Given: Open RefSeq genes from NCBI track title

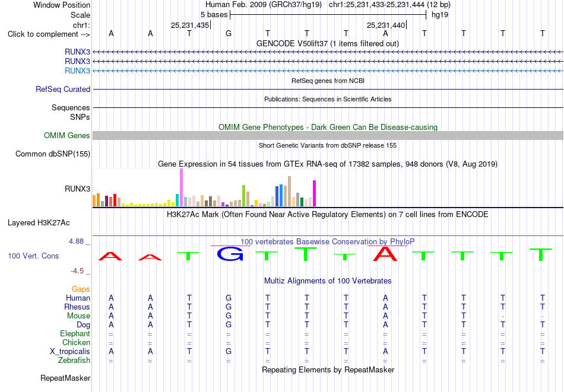Looking at the screenshot, I should (x=328, y=81).
